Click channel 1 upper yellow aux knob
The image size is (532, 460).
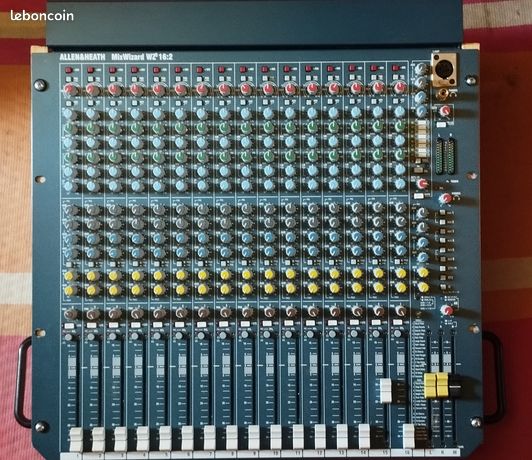(x=70, y=275)
